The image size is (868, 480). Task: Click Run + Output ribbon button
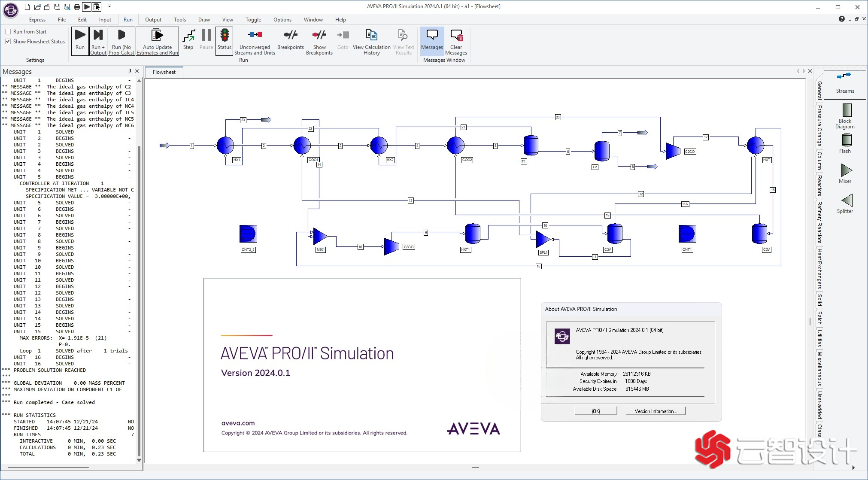tap(98, 41)
